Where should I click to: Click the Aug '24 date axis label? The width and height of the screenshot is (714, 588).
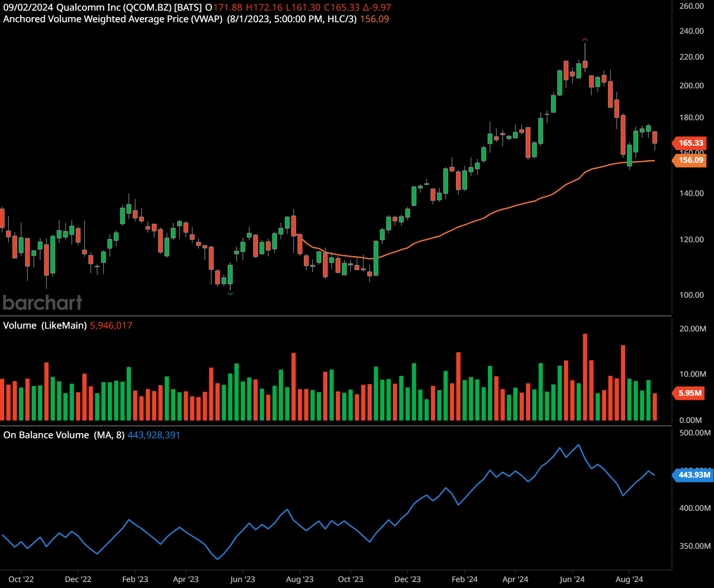coord(629,579)
